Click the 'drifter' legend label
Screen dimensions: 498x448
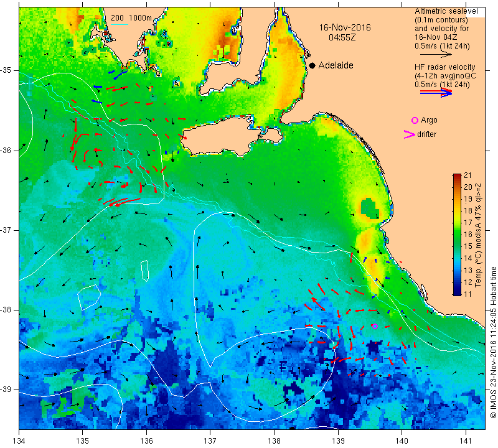426,134
